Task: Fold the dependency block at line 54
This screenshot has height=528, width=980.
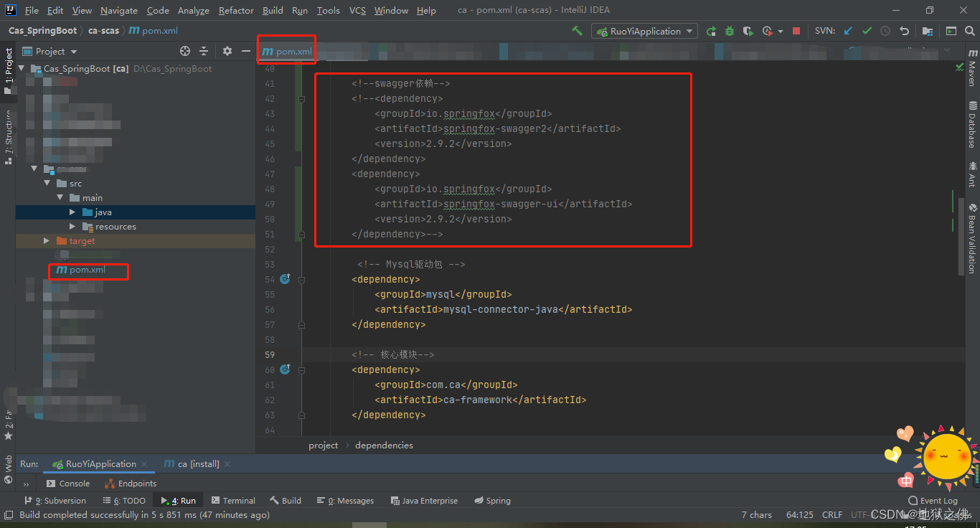Action: (x=302, y=279)
